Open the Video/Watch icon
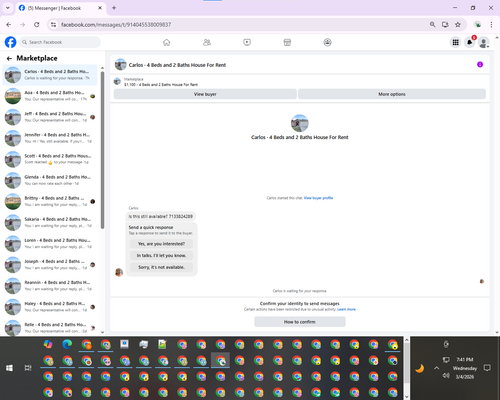The image size is (500, 400). click(x=247, y=42)
